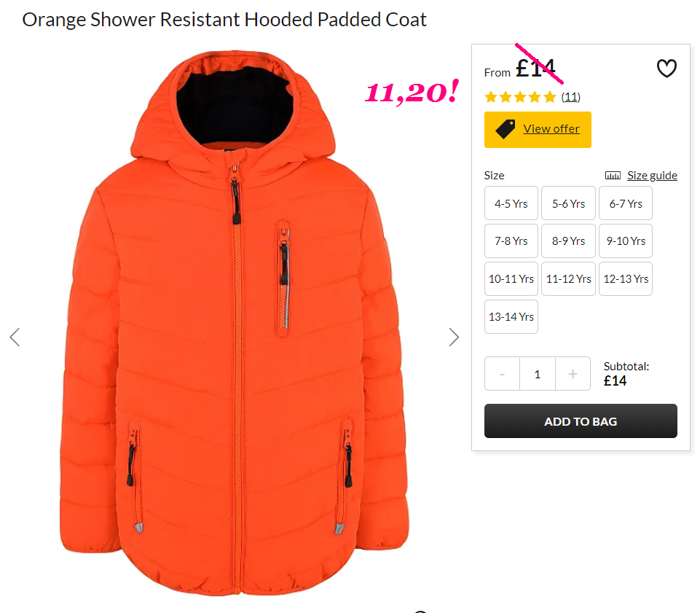Click the quantity input field
Screen dimensions: 700x613
538,373
